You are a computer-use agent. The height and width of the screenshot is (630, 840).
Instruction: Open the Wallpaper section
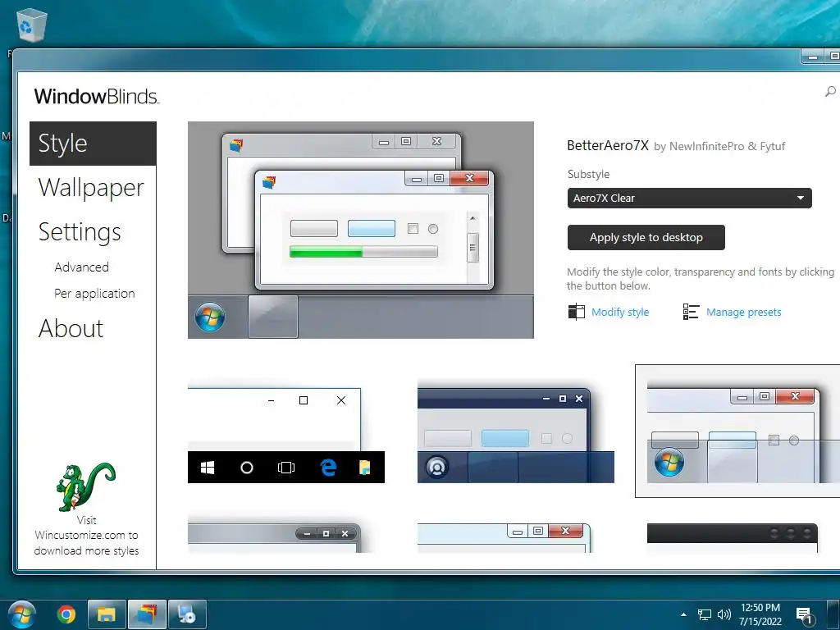tap(91, 188)
